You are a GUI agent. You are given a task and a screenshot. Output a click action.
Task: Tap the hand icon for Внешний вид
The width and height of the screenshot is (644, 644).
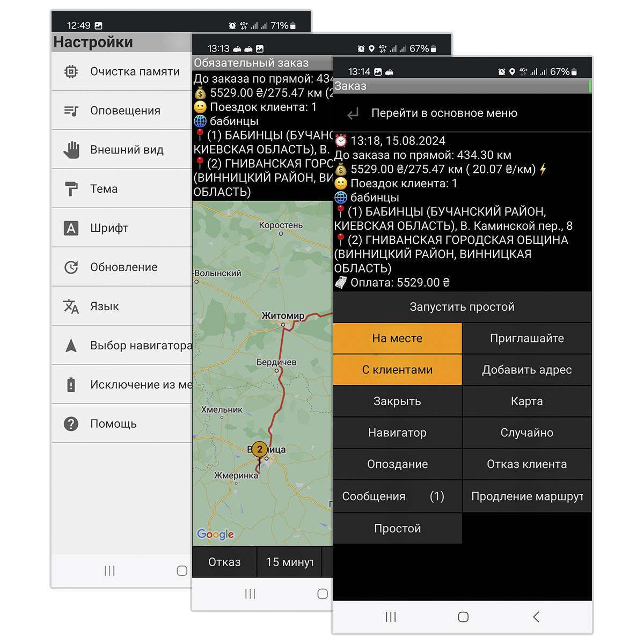coord(71,150)
